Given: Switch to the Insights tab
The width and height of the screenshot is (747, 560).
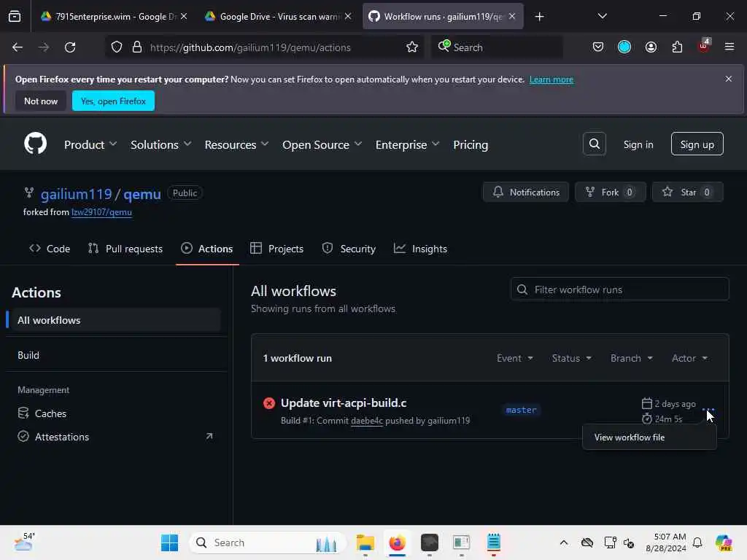Looking at the screenshot, I should pos(421,249).
